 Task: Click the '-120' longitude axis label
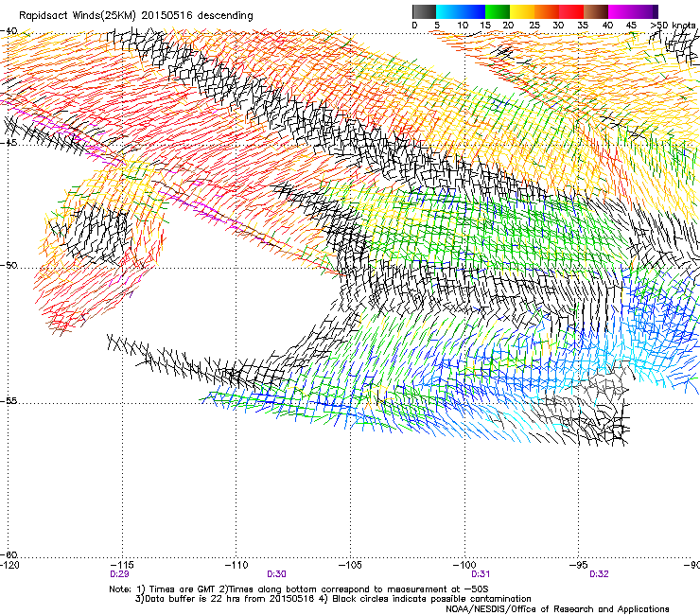point(9,565)
